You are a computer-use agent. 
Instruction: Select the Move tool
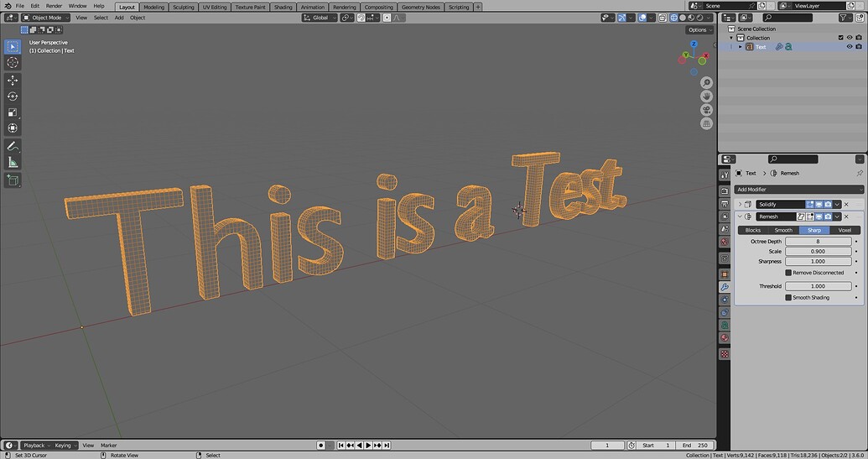tap(13, 81)
